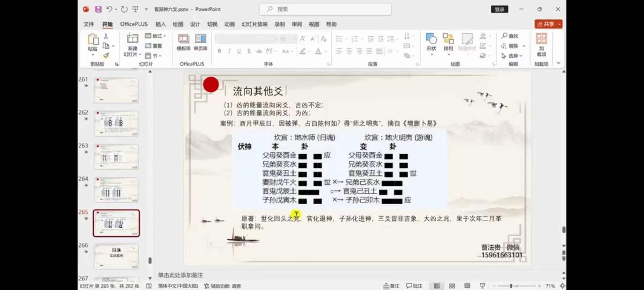The height and width of the screenshot is (290, 644).
Task: Toggle the 批注 comments pane
Action: (414, 286)
